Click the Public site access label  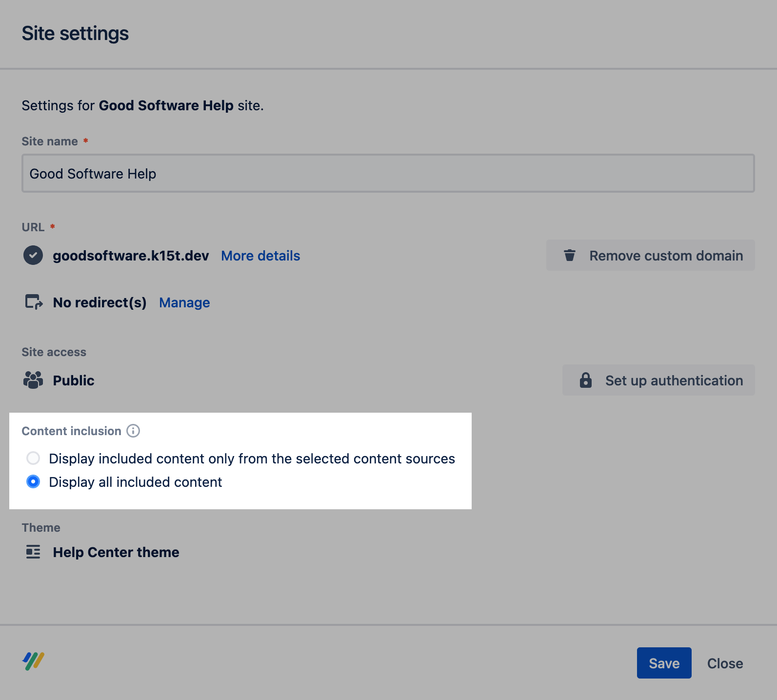(x=74, y=380)
